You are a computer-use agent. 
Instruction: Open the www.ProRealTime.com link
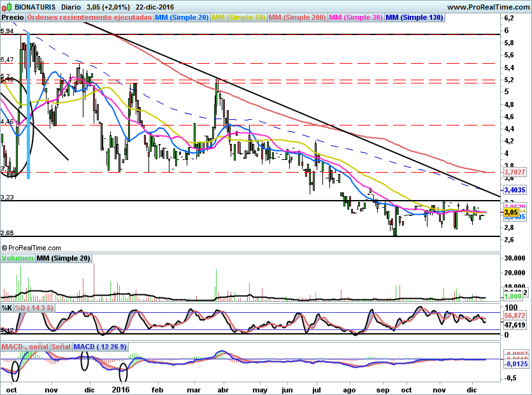489,6
